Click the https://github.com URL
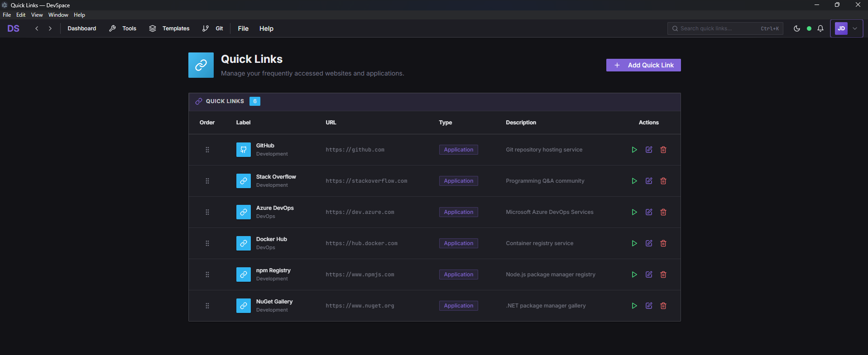 [355, 150]
